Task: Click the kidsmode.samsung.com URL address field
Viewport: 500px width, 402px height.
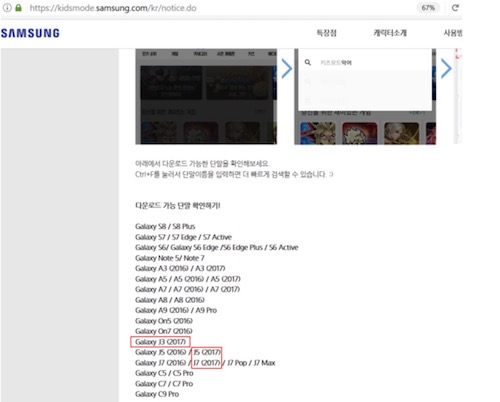Action: coord(113,8)
